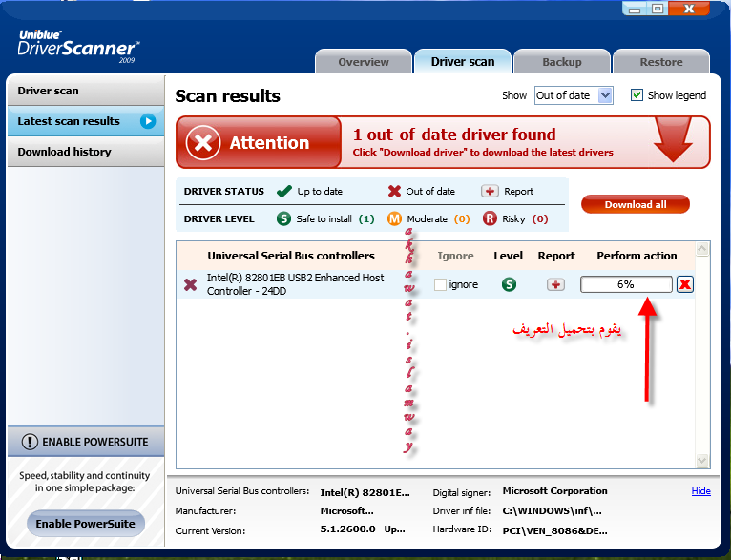
Task: Click the Report plus button in driver row
Action: [555, 284]
